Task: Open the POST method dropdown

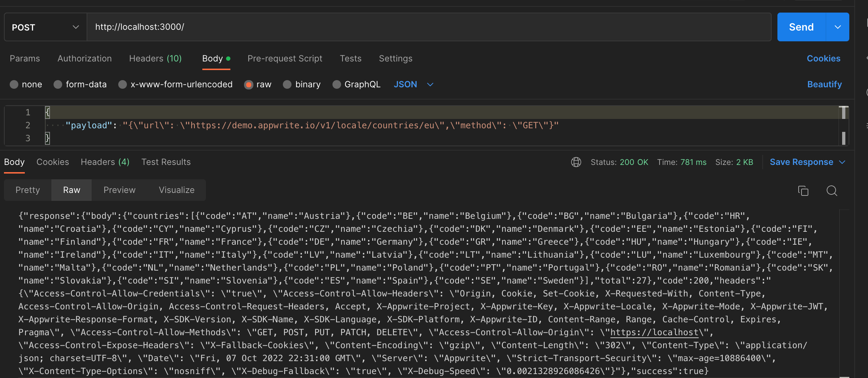Action: [x=46, y=27]
